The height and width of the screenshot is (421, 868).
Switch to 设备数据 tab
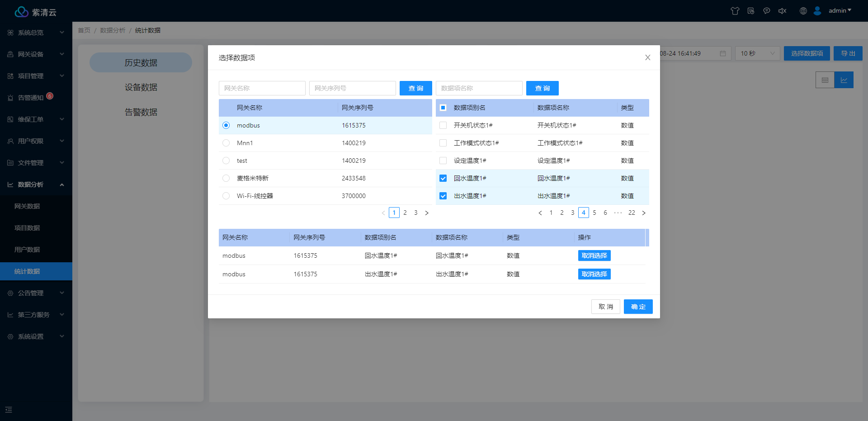[x=141, y=87]
